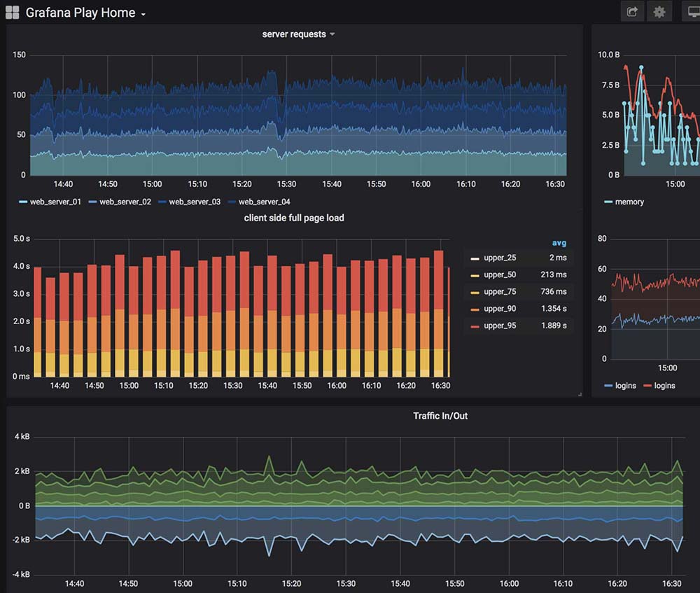Click the monitor view mode icon
The width and height of the screenshot is (700, 593).
[x=692, y=12]
